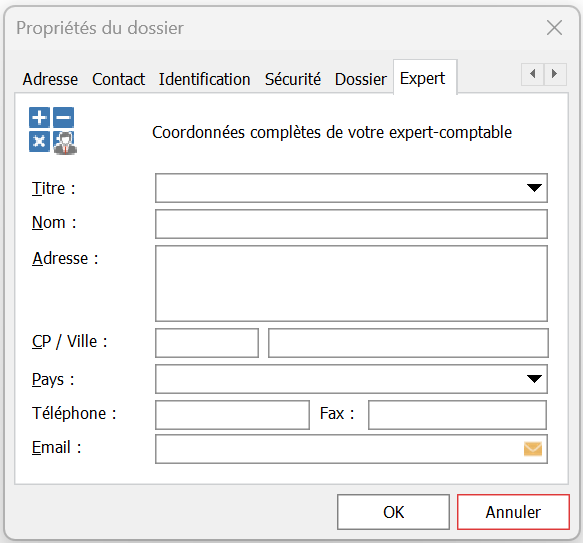Image resolution: width=583 pixels, height=543 pixels.
Task: Click the envelope icon in Email field
Action: point(532,449)
